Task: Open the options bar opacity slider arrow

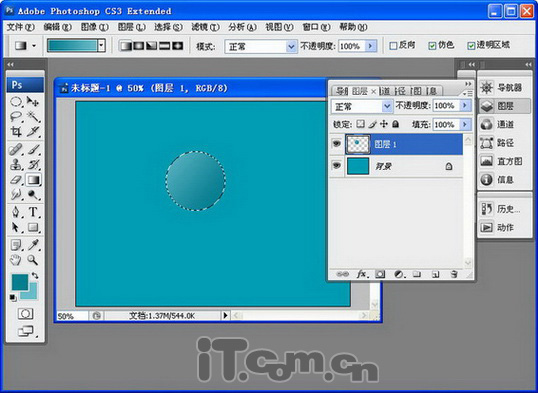Action: click(x=370, y=46)
